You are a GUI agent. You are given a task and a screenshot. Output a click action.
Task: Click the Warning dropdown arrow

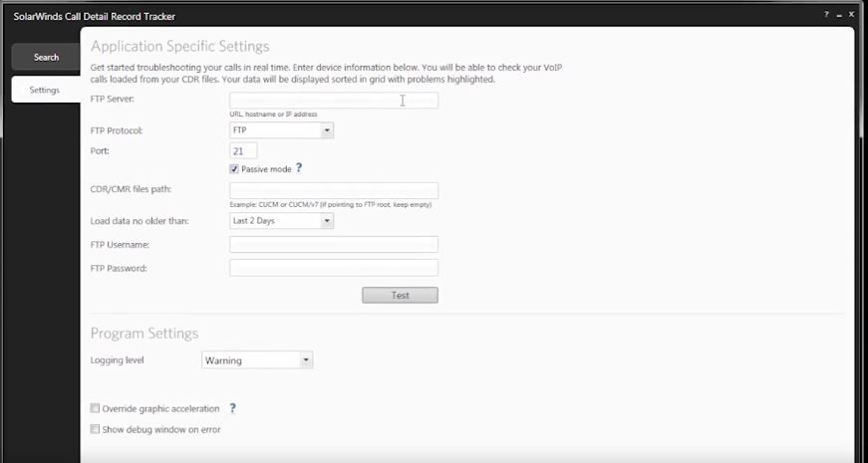[x=306, y=360]
